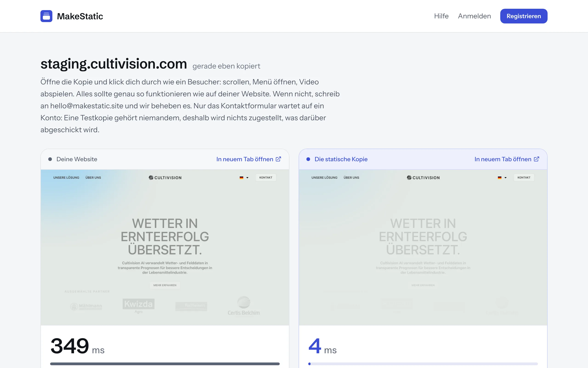The height and width of the screenshot is (368, 588).
Task: Click the blue 4 ms value
Action: tap(322, 346)
